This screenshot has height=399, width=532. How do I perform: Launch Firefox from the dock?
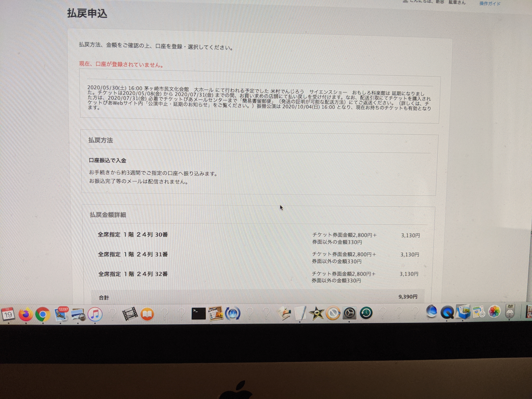[25, 314]
